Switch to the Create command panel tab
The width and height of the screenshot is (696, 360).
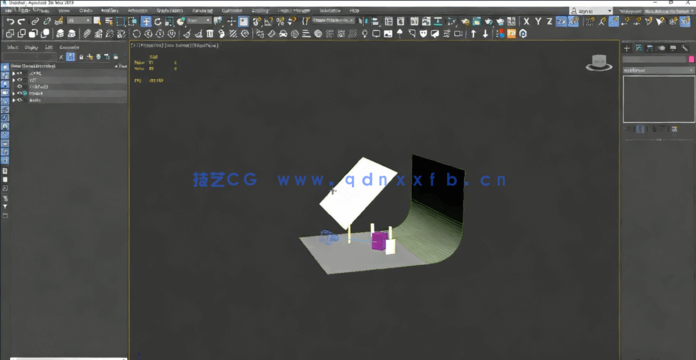tap(627, 48)
